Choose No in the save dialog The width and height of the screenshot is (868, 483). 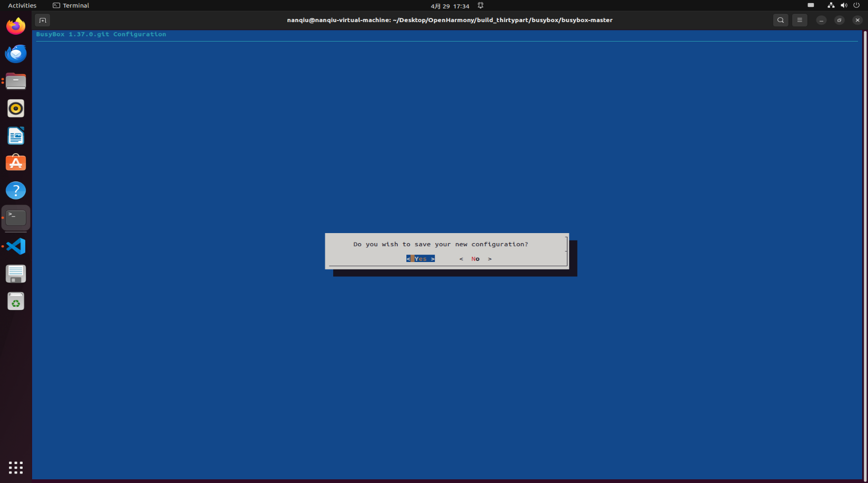[x=475, y=259]
